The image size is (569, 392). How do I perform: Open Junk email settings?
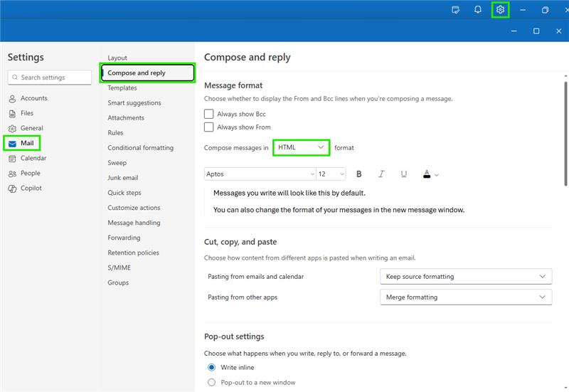click(122, 177)
